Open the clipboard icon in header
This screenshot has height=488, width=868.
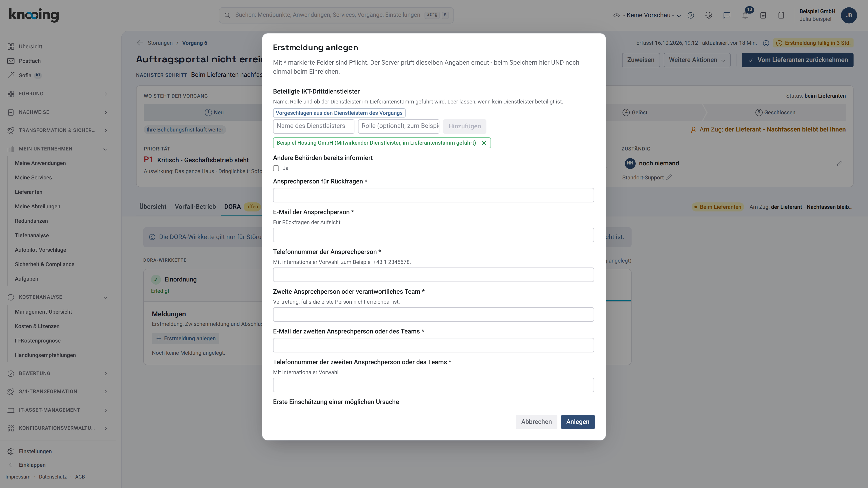tap(781, 15)
